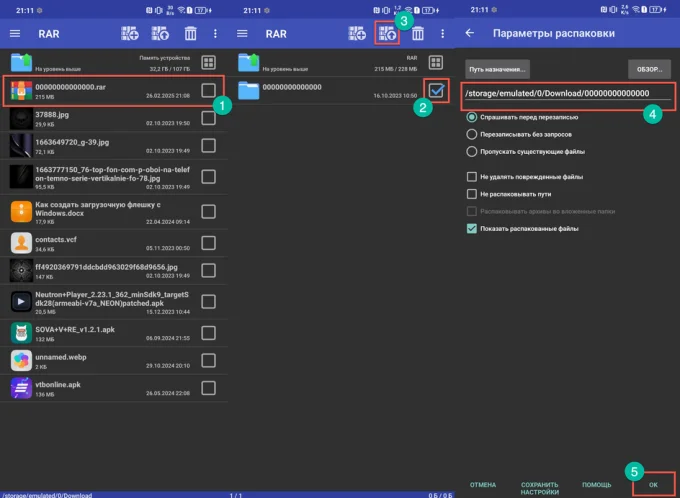Uncheck the 00000000000000 folder checkbox in the archive
Image resolution: width=680 pixels, height=498 pixels.
(x=436, y=90)
